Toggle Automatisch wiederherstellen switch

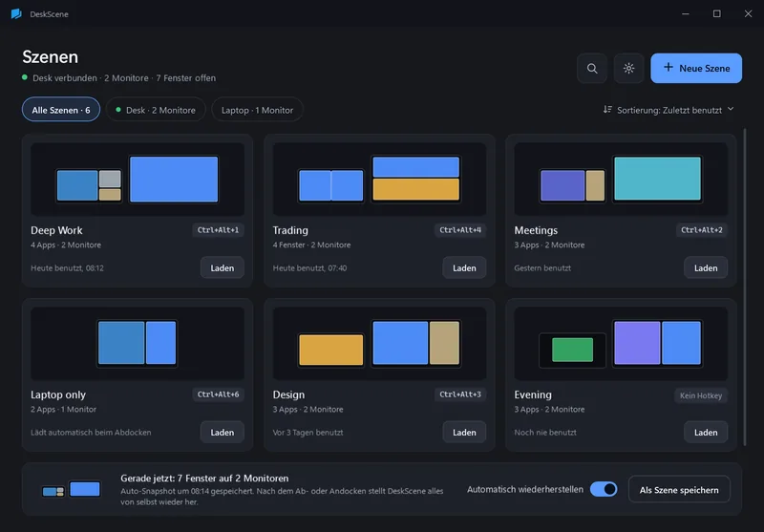coord(604,489)
